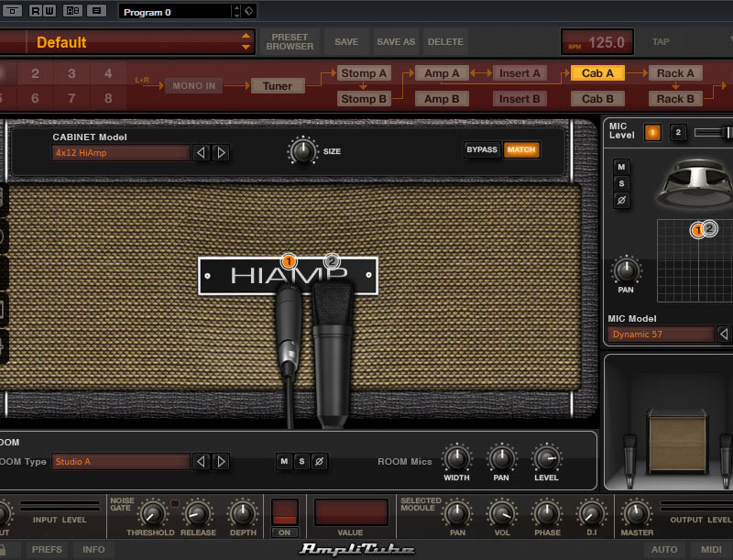Click the host toolbar list icon

pyautogui.click(x=96, y=10)
